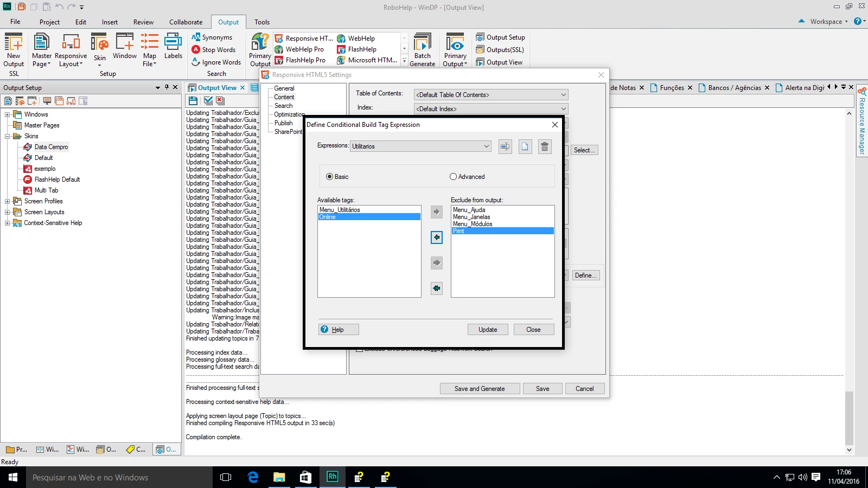The image size is (868, 488).
Task: Click the highlighted single left arrow button
Action: point(437,237)
